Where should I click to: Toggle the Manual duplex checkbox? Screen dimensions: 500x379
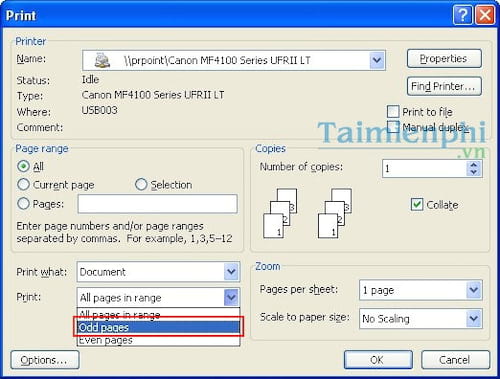click(393, 127)
